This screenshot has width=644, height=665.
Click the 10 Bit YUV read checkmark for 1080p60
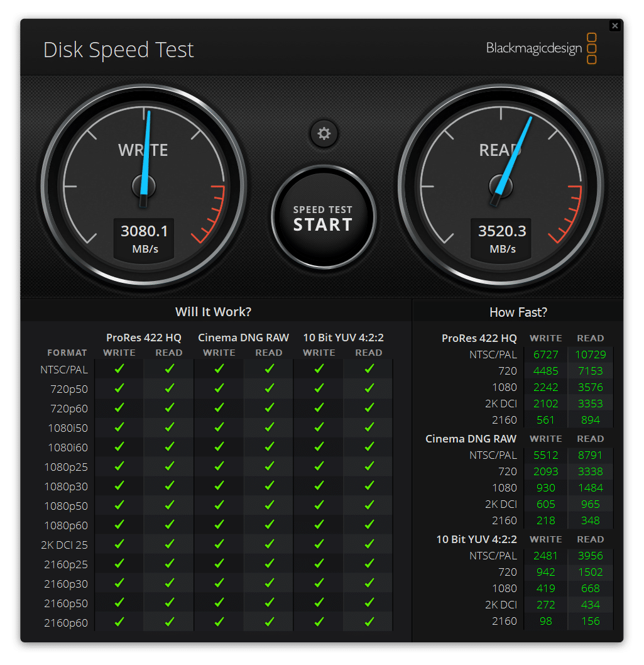click(369, 525)
